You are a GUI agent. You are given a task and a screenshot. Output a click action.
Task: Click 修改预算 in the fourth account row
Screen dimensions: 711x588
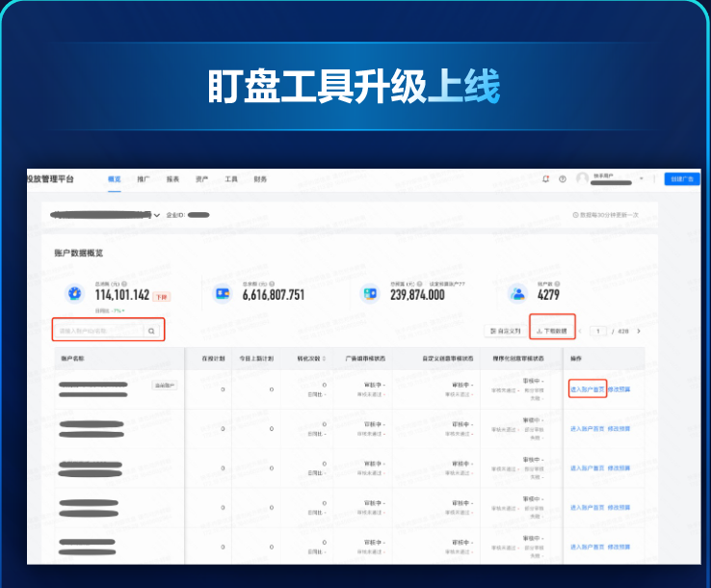click(x=619, y=507)
